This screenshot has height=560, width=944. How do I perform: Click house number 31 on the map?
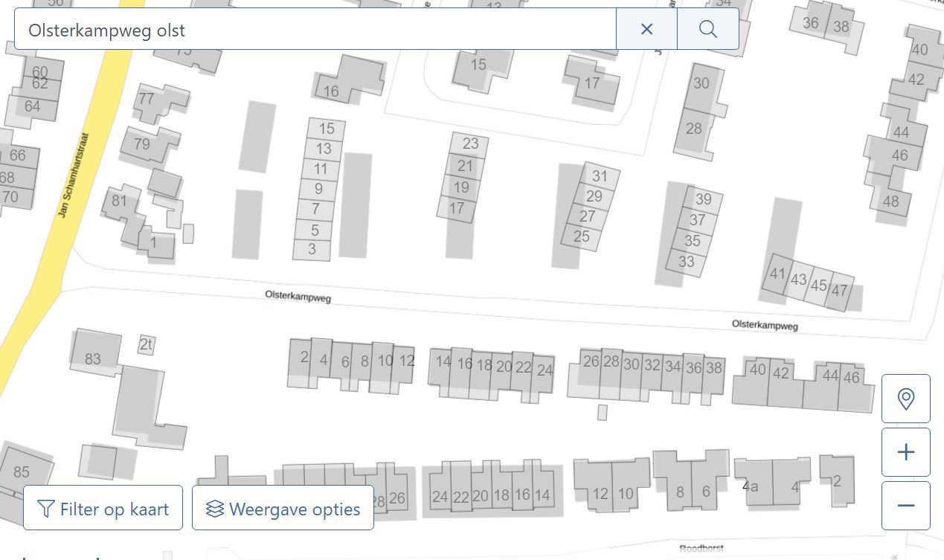click(x=600, y=176)
